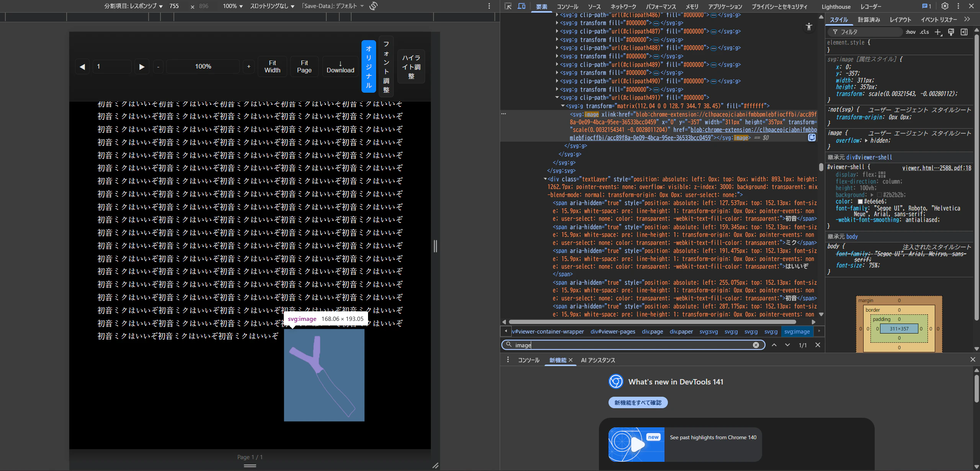The width and height of the screenshot is (980, 471).
Task: Toggle the :hov element state panel
Action: 911,32
